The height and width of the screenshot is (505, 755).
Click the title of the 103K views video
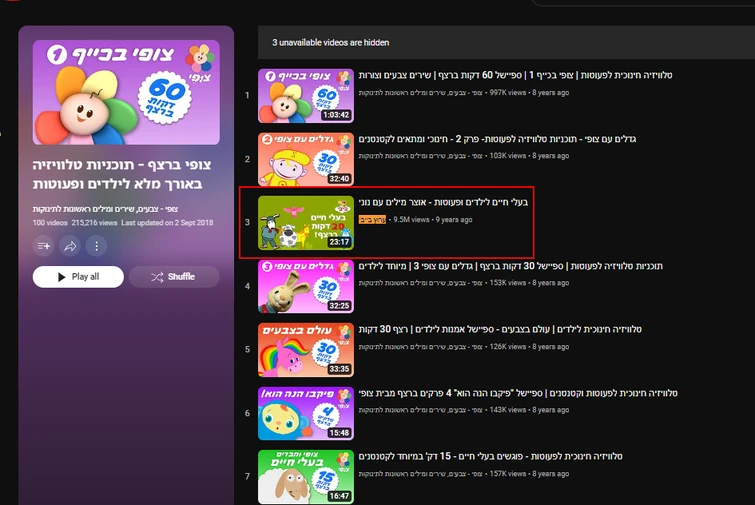pyautogui.click(x=497, y=139)
